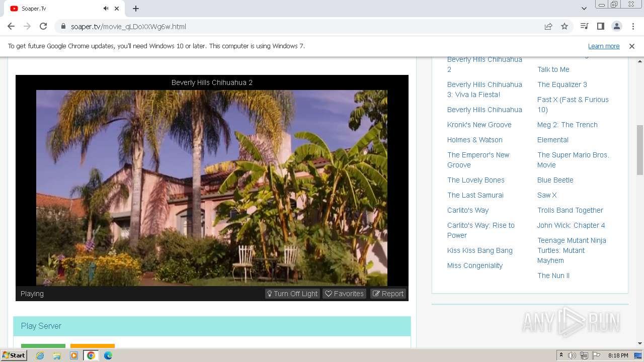Open Fast X (Fast & Furious 10) link
The image size is (644, 362).
tap(573, 105)
